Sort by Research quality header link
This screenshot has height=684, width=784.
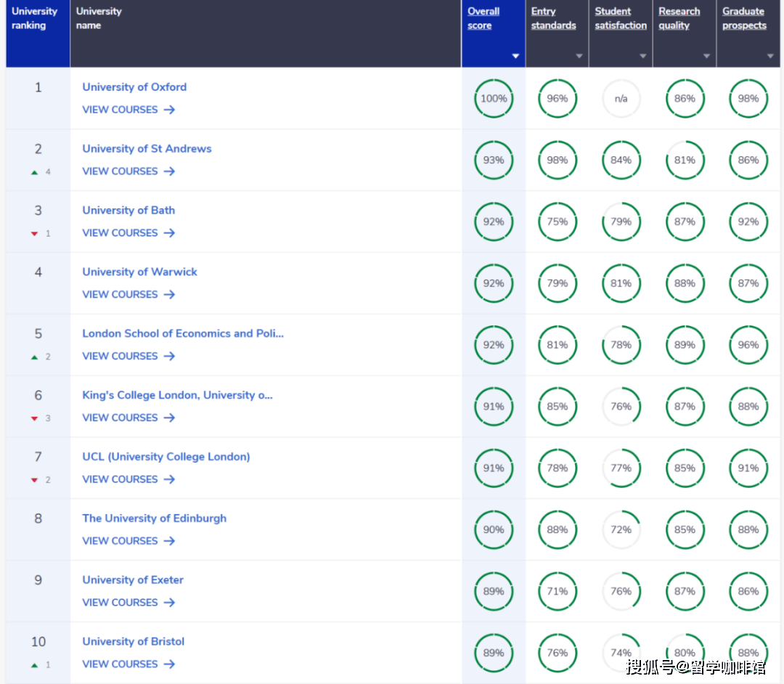click(679, 18)
